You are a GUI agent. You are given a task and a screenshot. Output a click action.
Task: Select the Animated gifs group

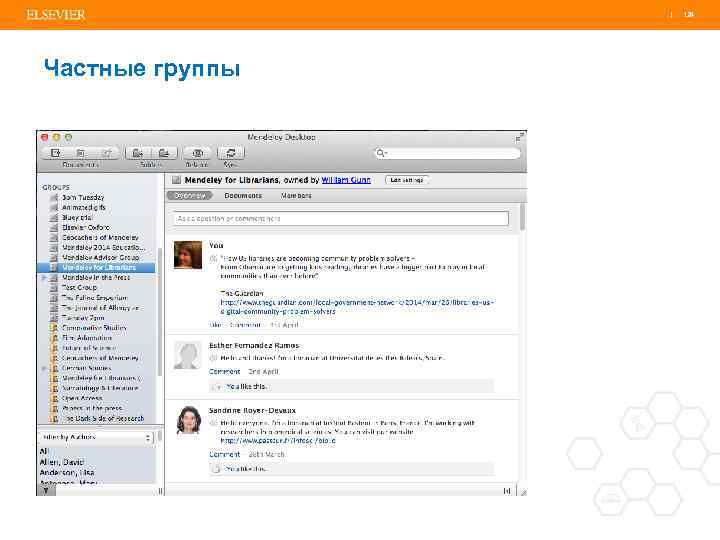(84, 208)
